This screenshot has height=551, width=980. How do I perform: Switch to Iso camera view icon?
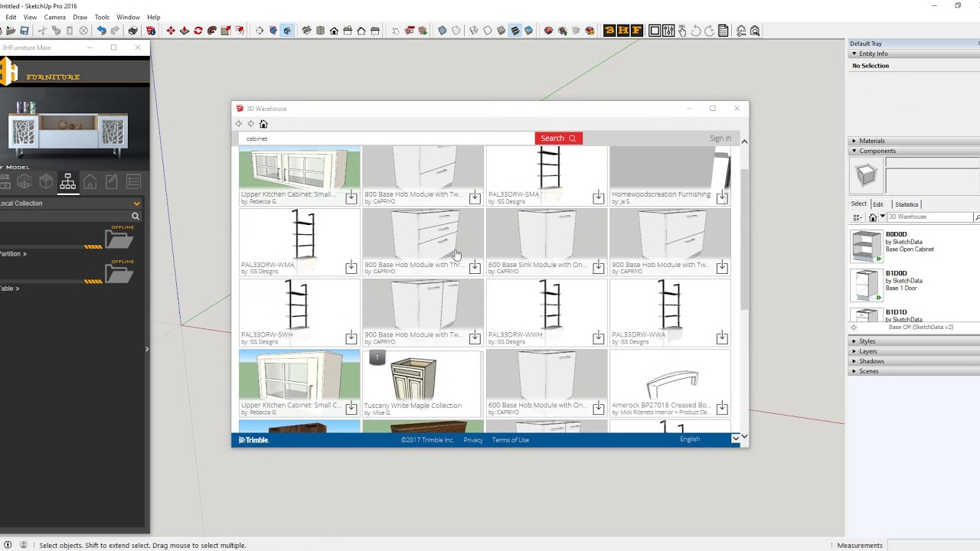pyautogui.click(x=306, y=31)
